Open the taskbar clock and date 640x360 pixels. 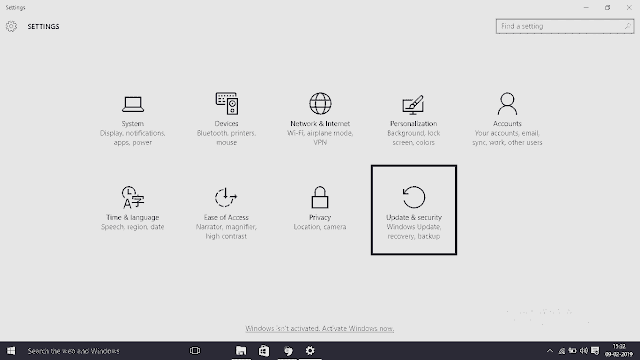click(619, 351)
